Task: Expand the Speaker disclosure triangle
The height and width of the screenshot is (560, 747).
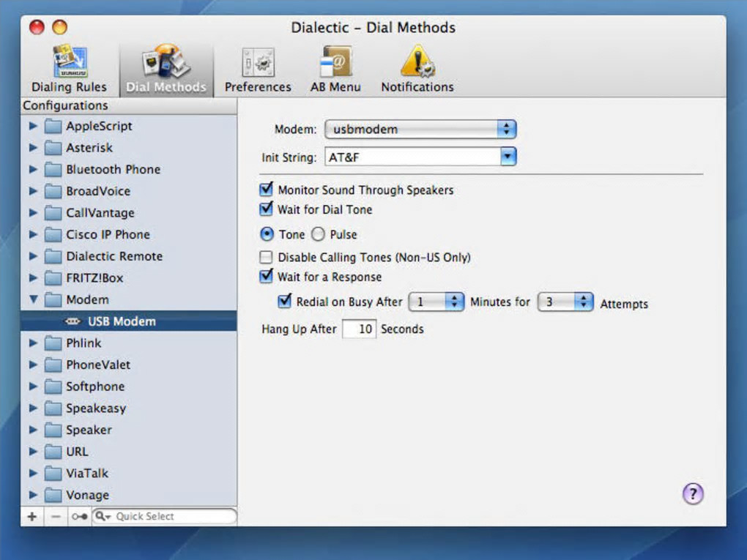Action: coord(33,430)
